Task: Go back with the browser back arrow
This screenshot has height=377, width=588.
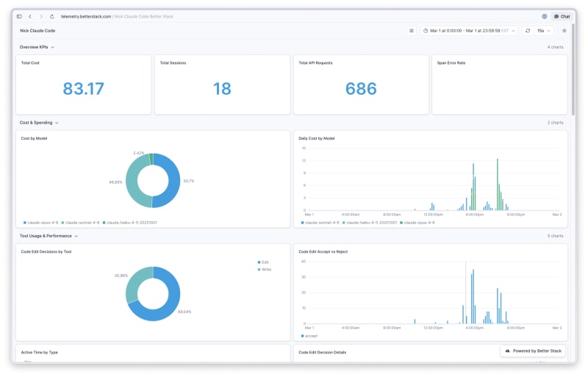Action: (x=29, y=15)
